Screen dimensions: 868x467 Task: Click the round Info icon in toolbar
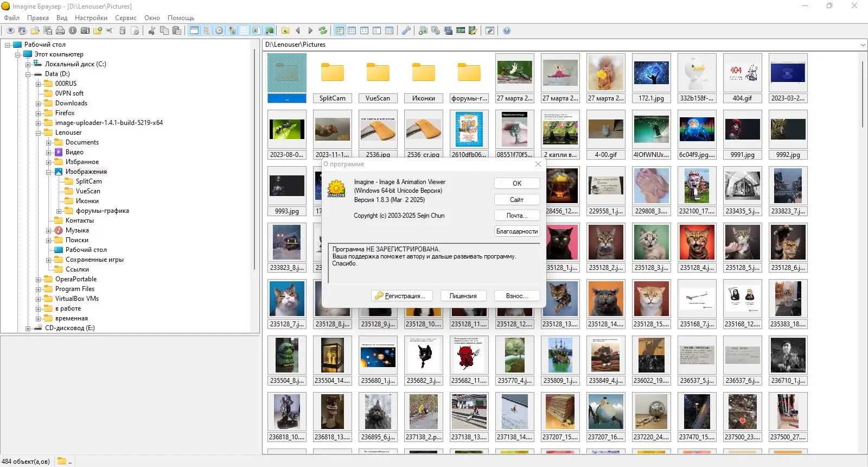(x=73, y=31)
